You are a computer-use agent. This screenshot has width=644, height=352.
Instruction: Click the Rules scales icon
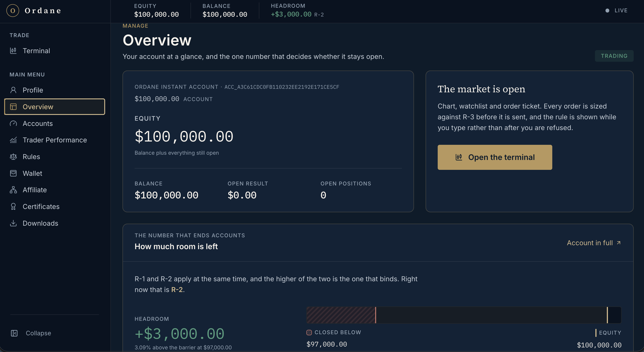(x=13, y=157)
